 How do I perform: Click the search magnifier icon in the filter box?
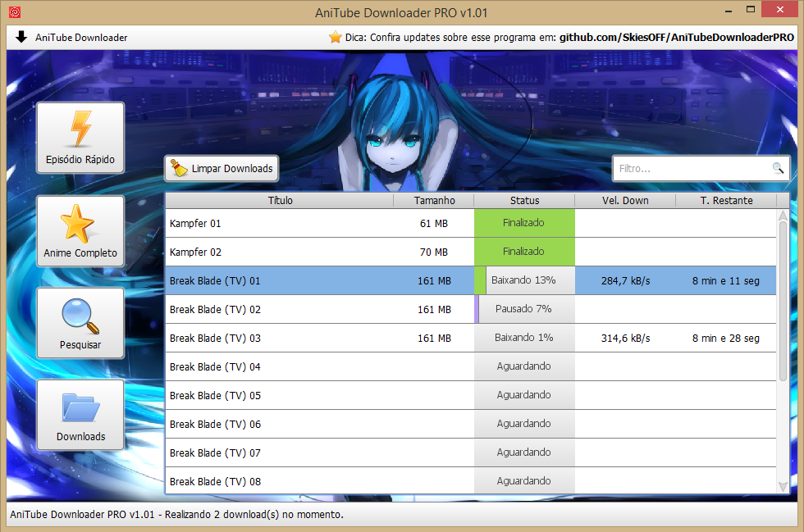pyautogui.click(x=778, y=168)
